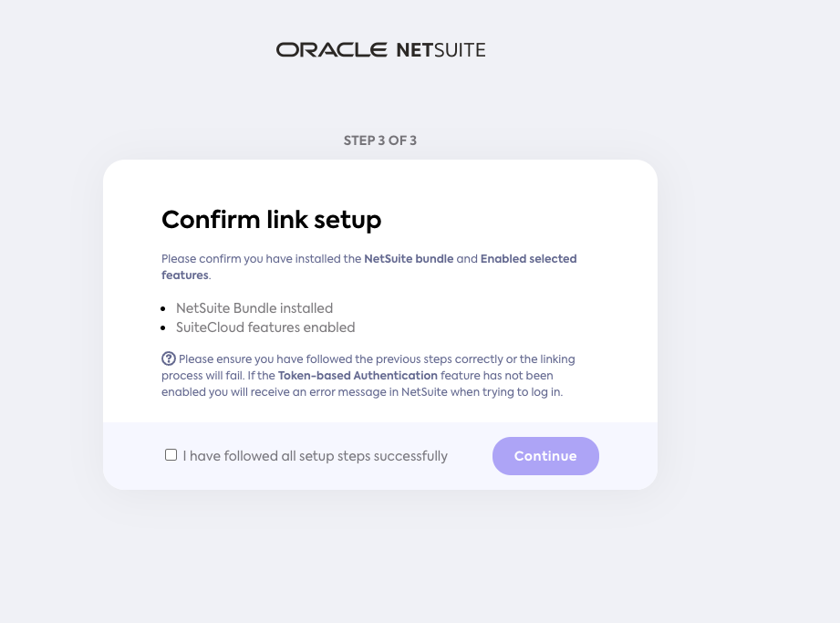The height and width of the screenshot is (623, 840).
Task: Click the Oracle NetSuite logo
Action: coord(380,49)
